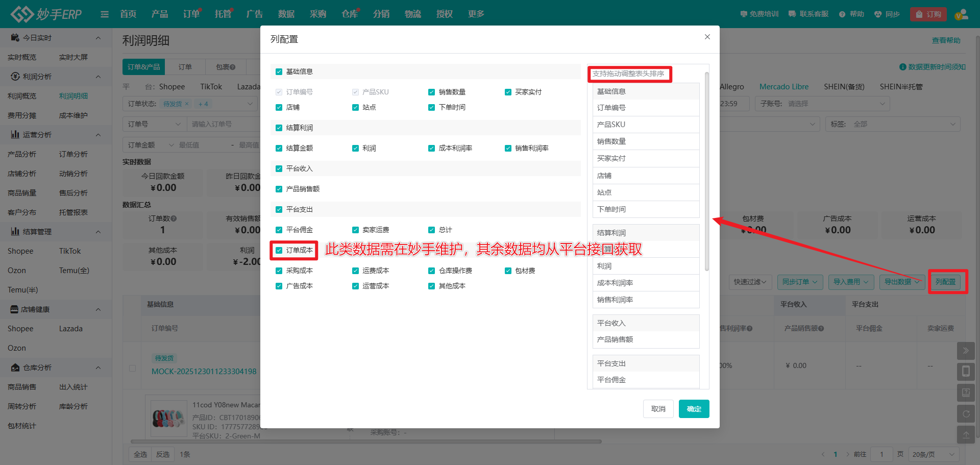Toggle the 买家实付 checkbox
Image resolution: width=980 pixels, height=465 pixels.
(508, 92)
